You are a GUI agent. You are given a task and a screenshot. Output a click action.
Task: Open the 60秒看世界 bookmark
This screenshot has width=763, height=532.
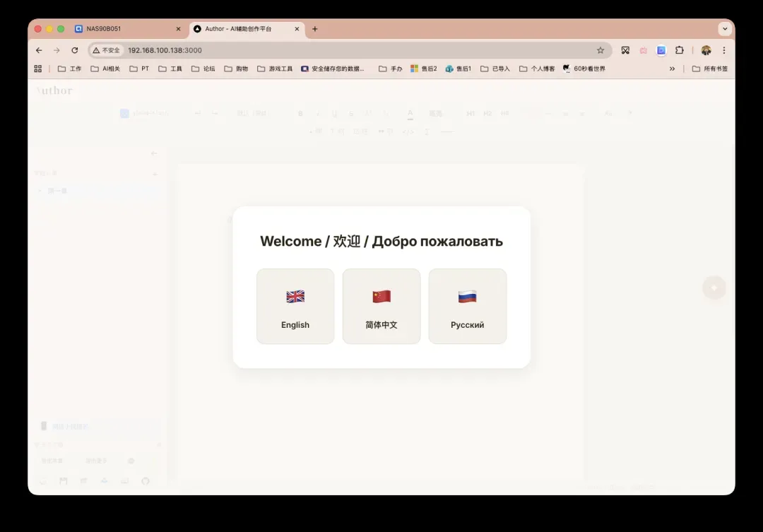coord(584,69)
